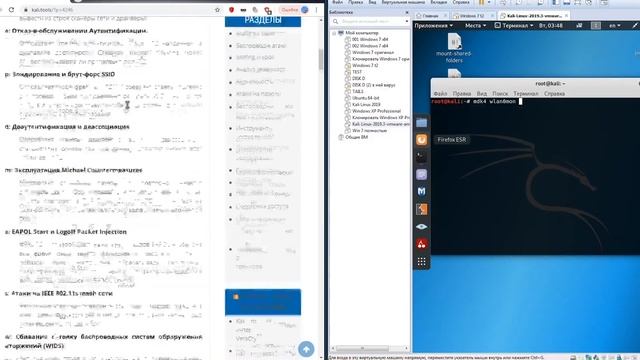The width and height of the screenshot is (640, 360).
Task: Click the root@kali terminal title bar
Action: coord(535,84)
